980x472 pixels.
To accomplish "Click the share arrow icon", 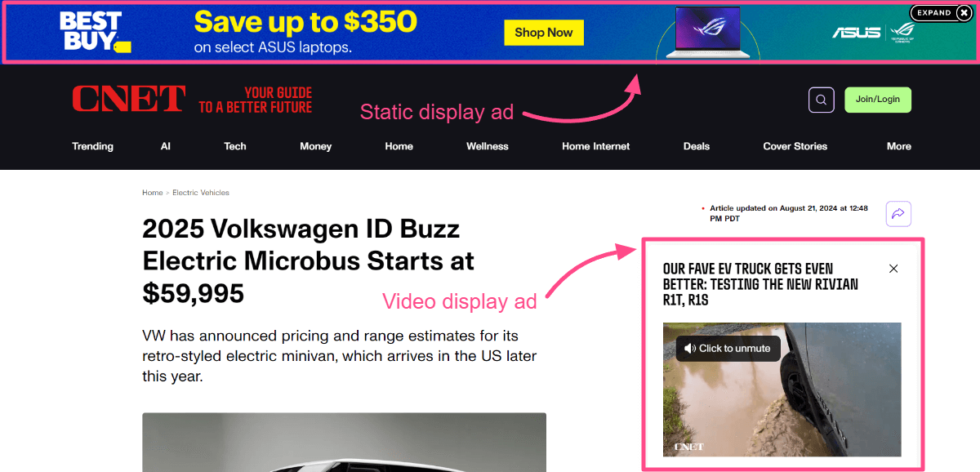I will click(898, 213).
